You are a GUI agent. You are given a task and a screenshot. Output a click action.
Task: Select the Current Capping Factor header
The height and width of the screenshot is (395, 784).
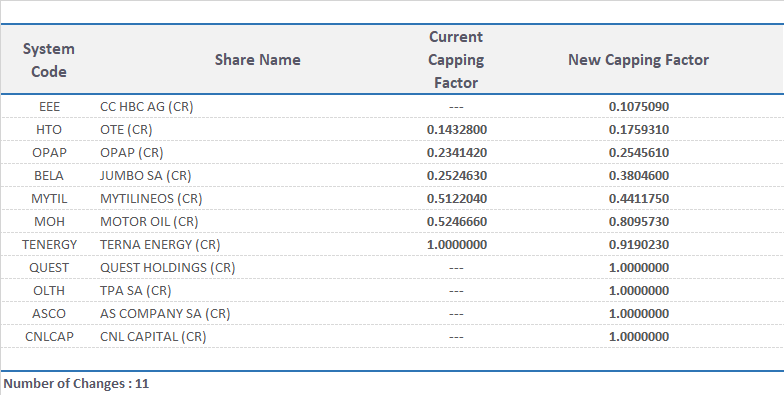tap(456, 60)
